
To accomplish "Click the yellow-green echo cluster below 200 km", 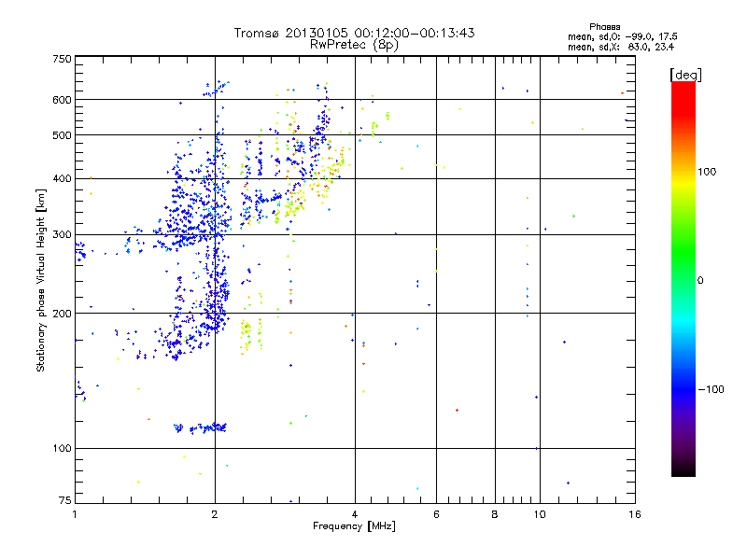I will click(251, 335).
